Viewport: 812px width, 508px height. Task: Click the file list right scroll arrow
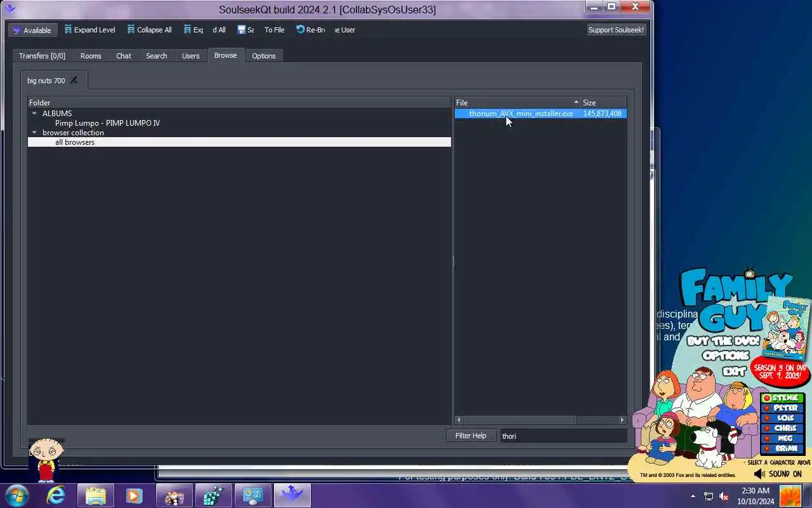(622, 420)
